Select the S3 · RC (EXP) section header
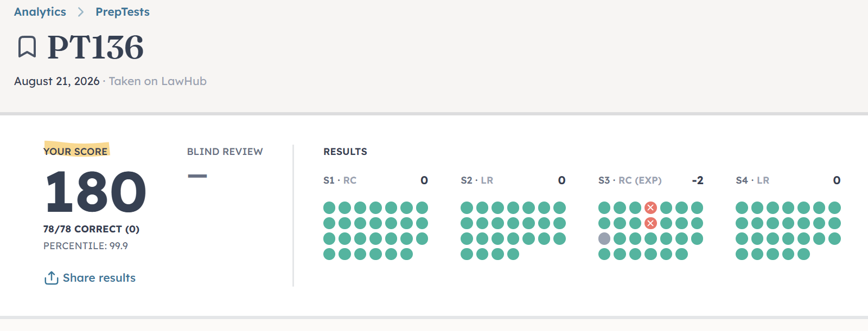 630,180
